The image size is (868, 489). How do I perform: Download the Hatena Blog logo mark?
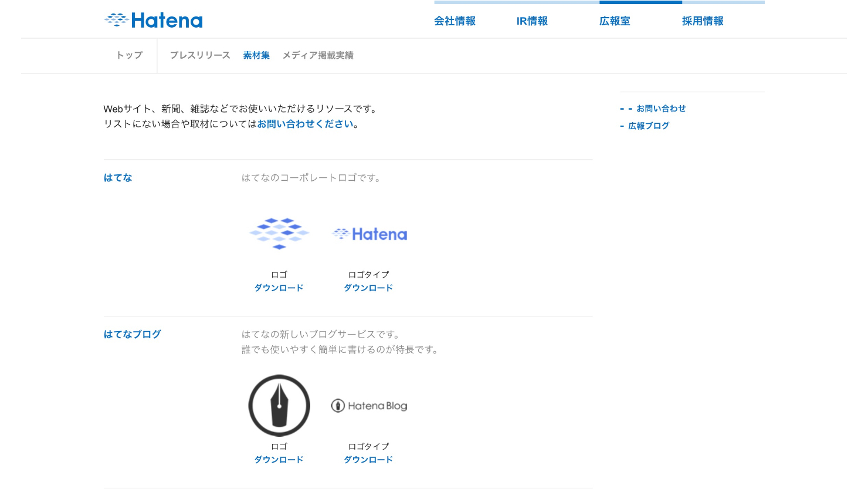(279, 460)
